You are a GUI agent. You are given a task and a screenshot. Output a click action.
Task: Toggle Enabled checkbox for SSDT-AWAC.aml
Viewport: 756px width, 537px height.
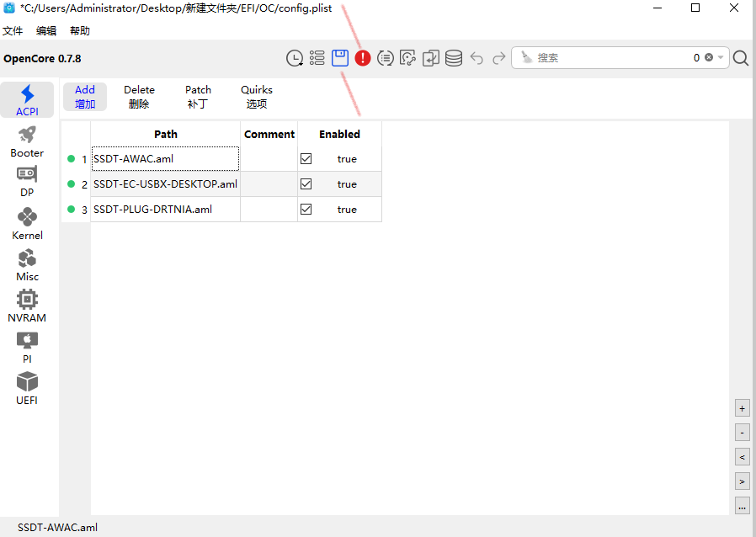(x=306, y=158)
